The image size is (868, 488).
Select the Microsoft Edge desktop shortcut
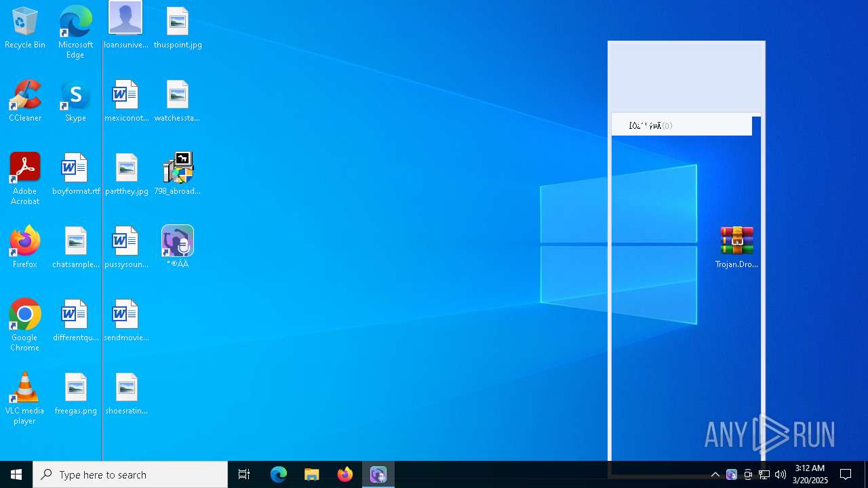[75, 33]
